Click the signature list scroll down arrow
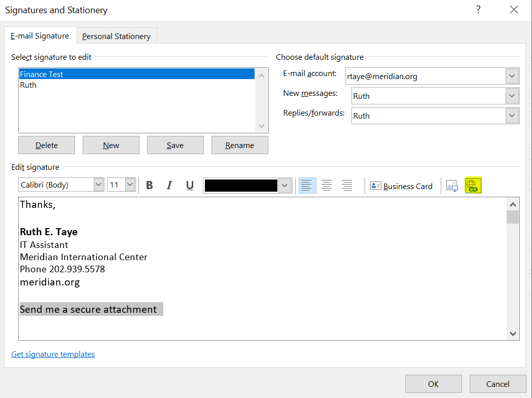 (x=261, y=126)
